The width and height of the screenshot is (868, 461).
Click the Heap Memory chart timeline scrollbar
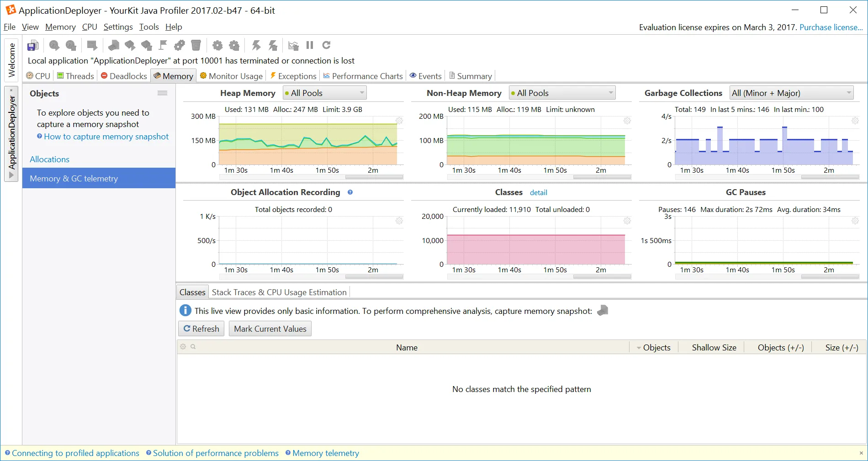point(374,177)
